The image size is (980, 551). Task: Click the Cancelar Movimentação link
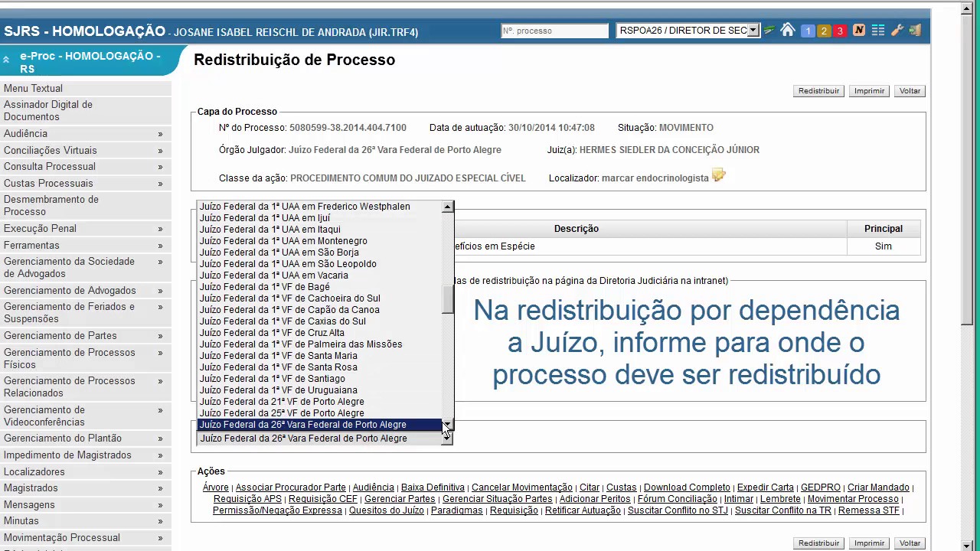[522, 487]
